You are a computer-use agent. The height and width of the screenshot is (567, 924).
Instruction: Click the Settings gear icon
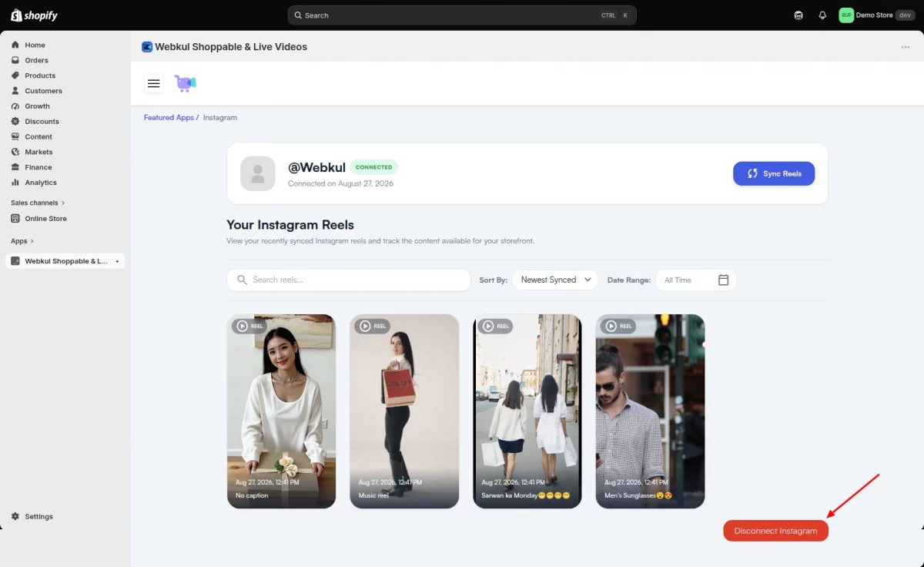(15, 516)
